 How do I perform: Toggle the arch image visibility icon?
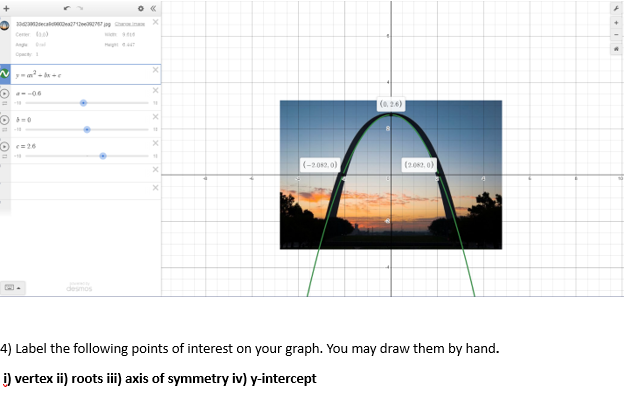tap(5, 26)
